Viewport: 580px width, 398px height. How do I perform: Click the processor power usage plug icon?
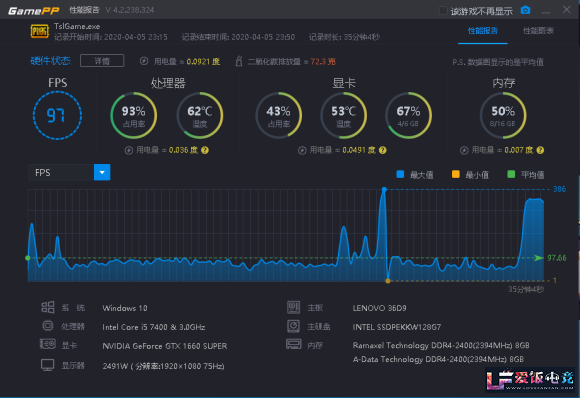(129, 150)
